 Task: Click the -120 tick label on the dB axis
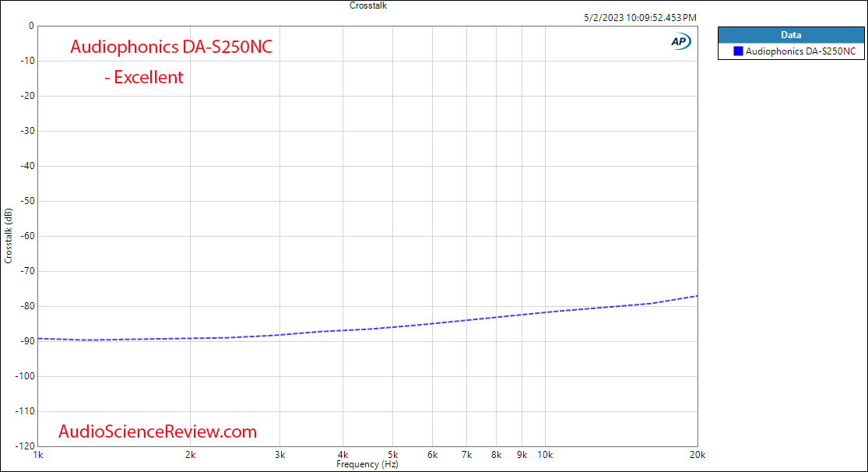(x=25, y=446)
